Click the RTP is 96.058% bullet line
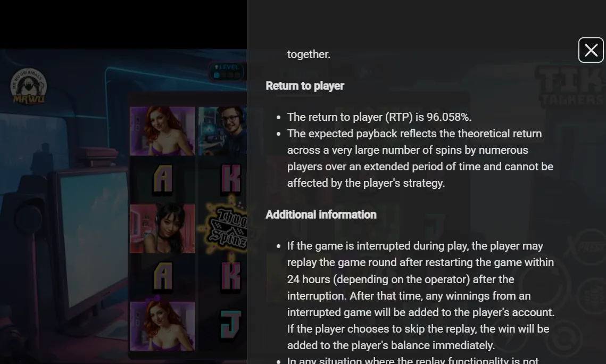 click(379, 117)
